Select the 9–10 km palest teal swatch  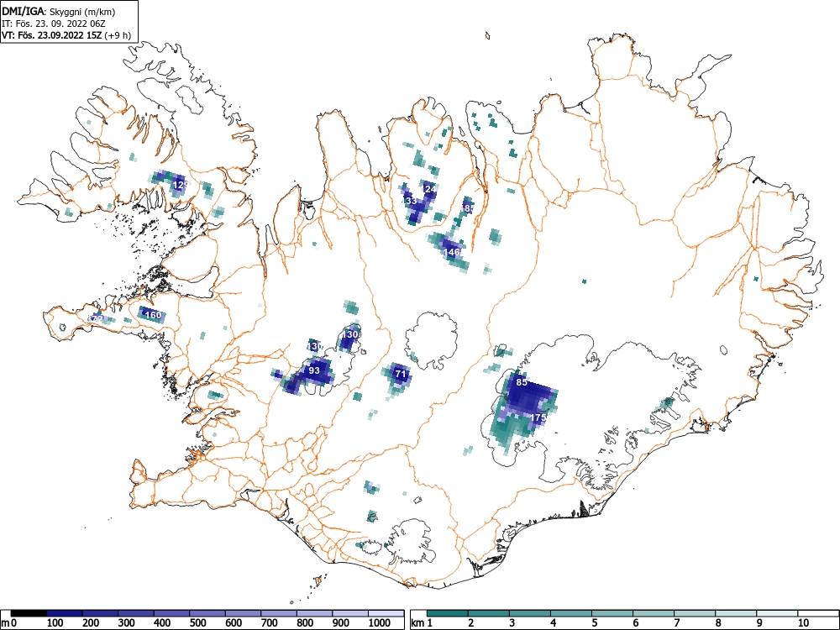click(778, 613)
